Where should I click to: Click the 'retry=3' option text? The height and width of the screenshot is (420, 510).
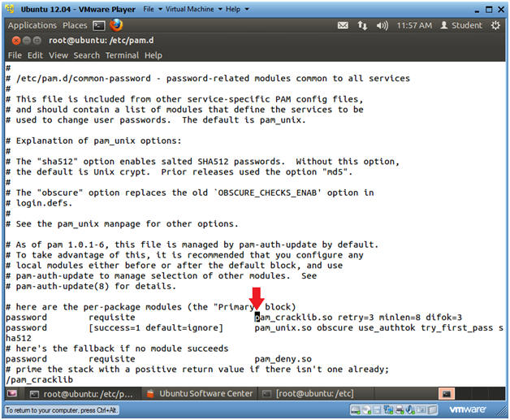point(356,317)
